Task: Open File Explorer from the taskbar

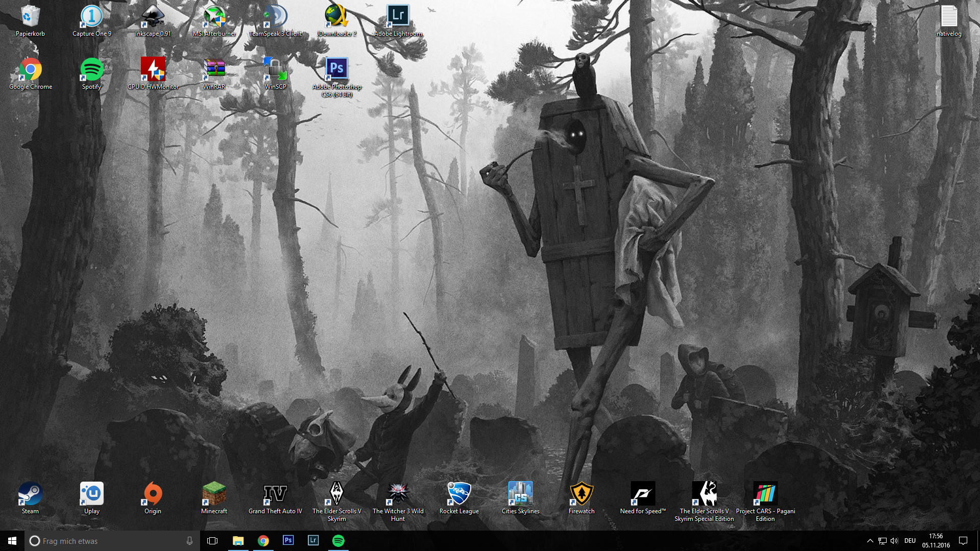Action: coord(238,540)
